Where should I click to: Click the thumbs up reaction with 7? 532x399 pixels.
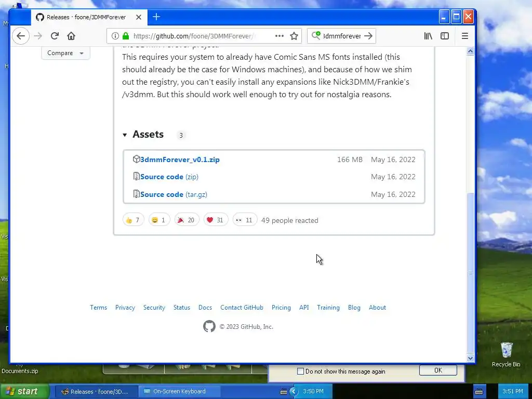[133, 220]
